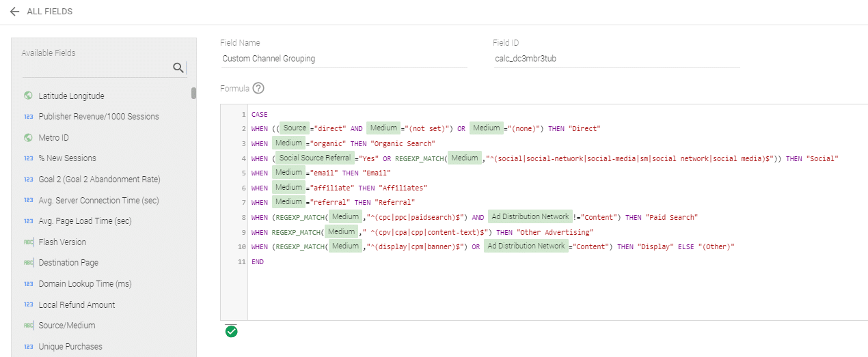Click the Medium chip on the referral line
Image resolution: width=868 pixels, height=357 pixels.
coord(289,202)
